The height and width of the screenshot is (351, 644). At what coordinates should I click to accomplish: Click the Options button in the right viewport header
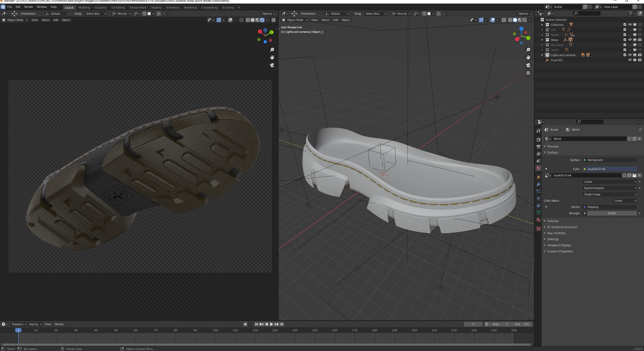click(524, 14)
